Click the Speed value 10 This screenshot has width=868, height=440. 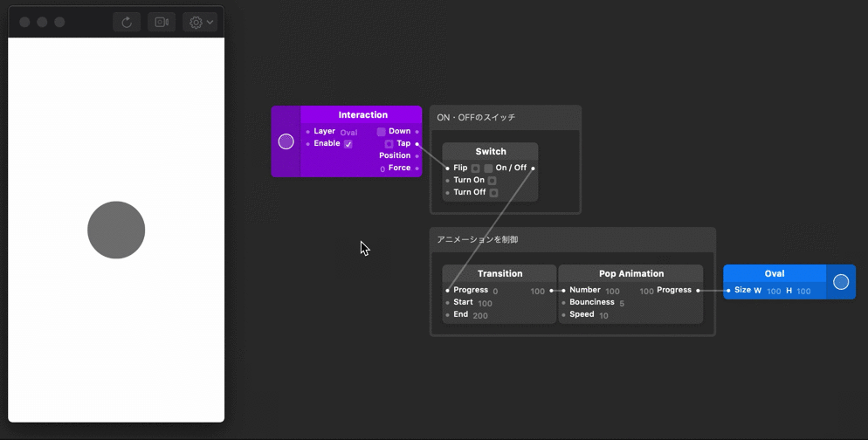[x=603, y=315]
